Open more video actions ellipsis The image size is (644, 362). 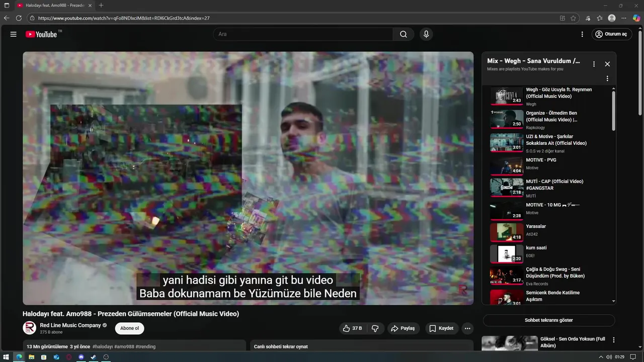point(467,328)
